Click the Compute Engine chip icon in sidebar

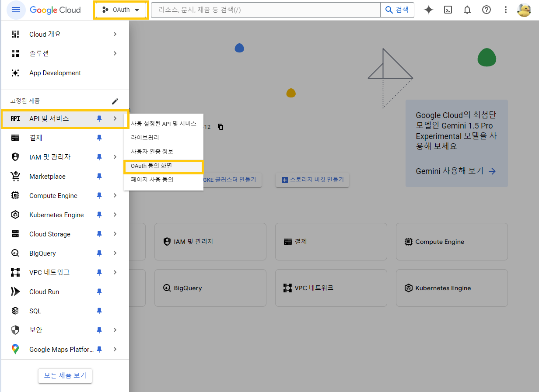15,195
